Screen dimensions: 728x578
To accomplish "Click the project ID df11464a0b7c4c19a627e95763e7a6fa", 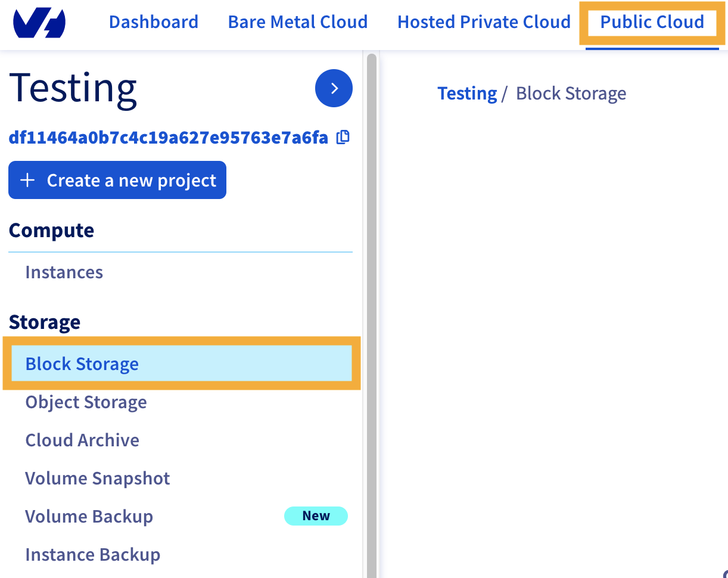I will [168, 138].
